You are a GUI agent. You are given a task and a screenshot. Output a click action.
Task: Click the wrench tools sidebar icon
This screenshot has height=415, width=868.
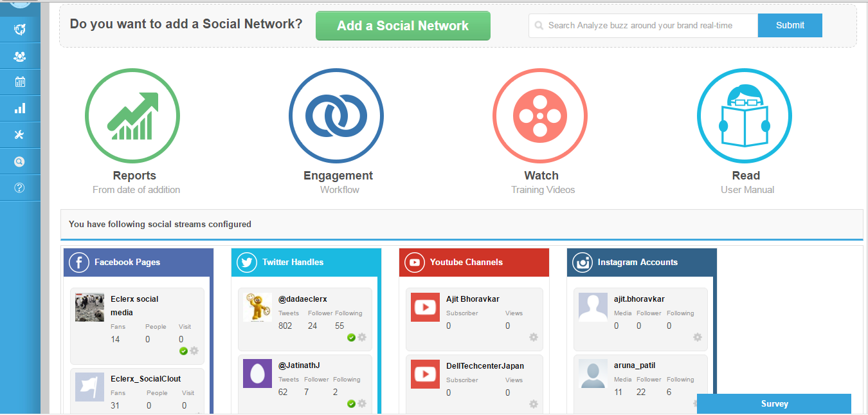(19, 135)
